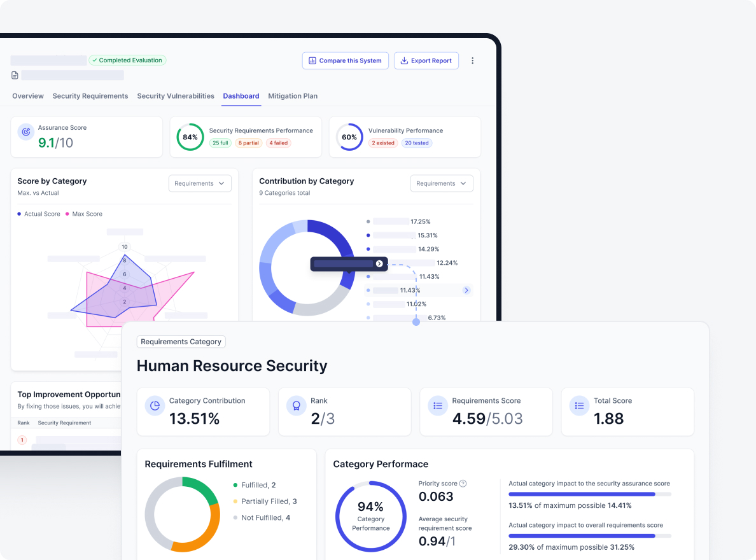
Task: Click the Completed Evaluation status badge
Action: [127, 60]
